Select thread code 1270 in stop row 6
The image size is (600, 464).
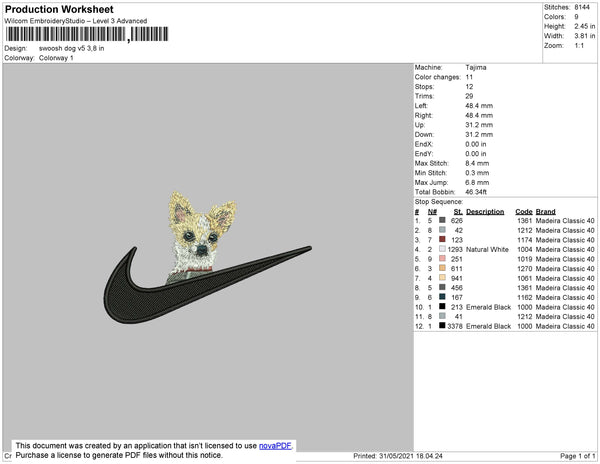(x=525, y=269)
